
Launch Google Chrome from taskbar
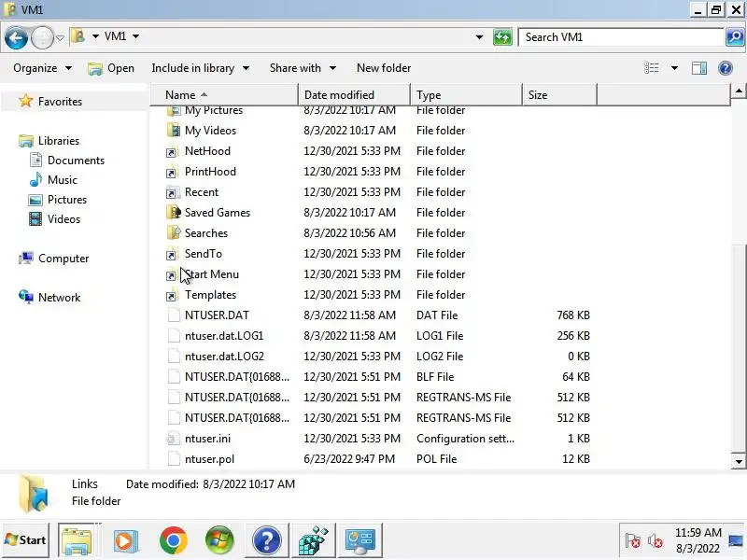[x=174, y=540]
